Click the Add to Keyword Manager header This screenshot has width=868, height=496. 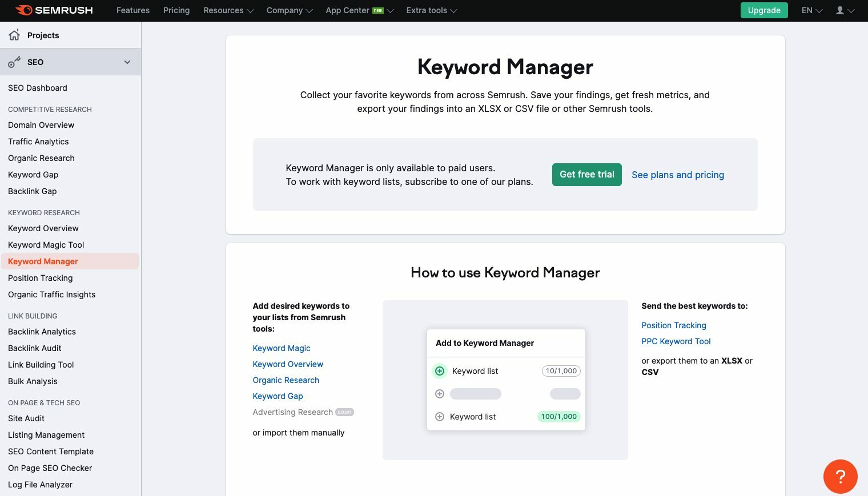[x=485, y=343]
